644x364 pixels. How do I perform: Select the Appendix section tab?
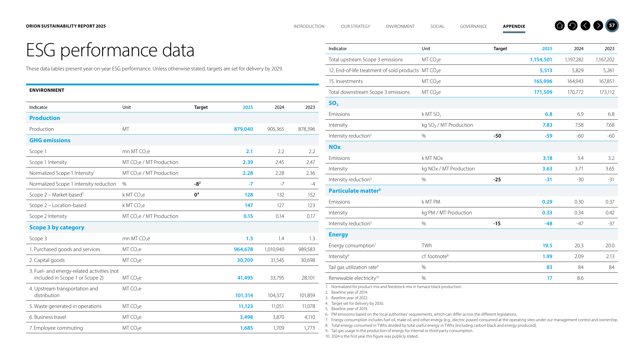point(514,26)
